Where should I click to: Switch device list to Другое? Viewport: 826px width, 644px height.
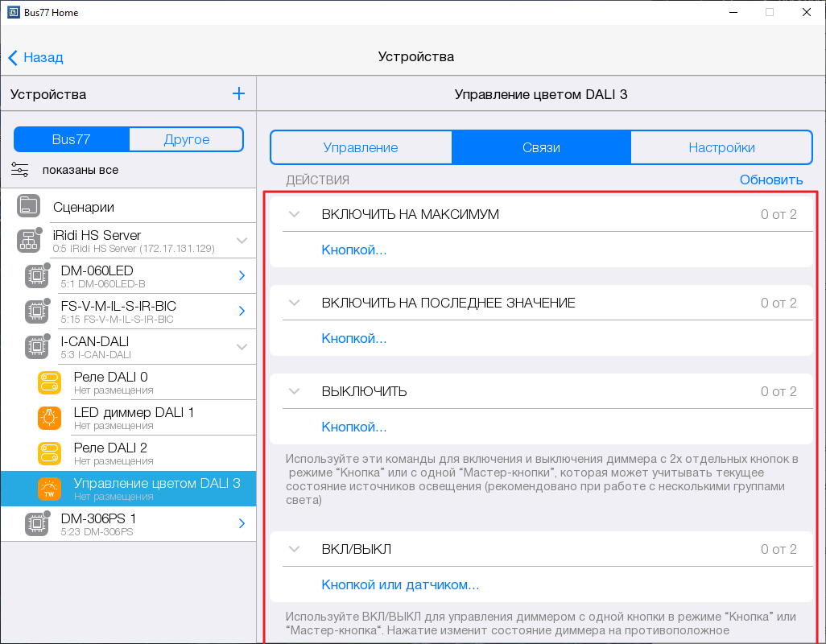tap(186, 139)
